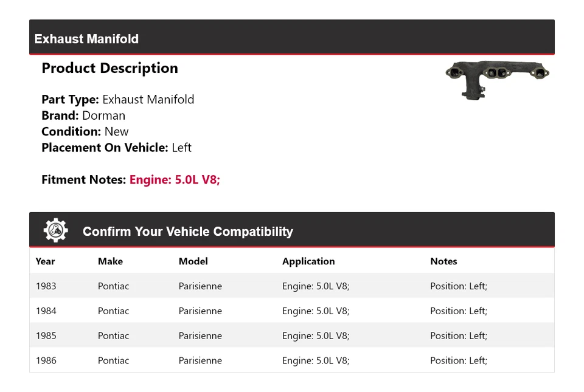Click the 1984 year cell
The height and width of the screenshot is (392, 584).
point(46,311)
